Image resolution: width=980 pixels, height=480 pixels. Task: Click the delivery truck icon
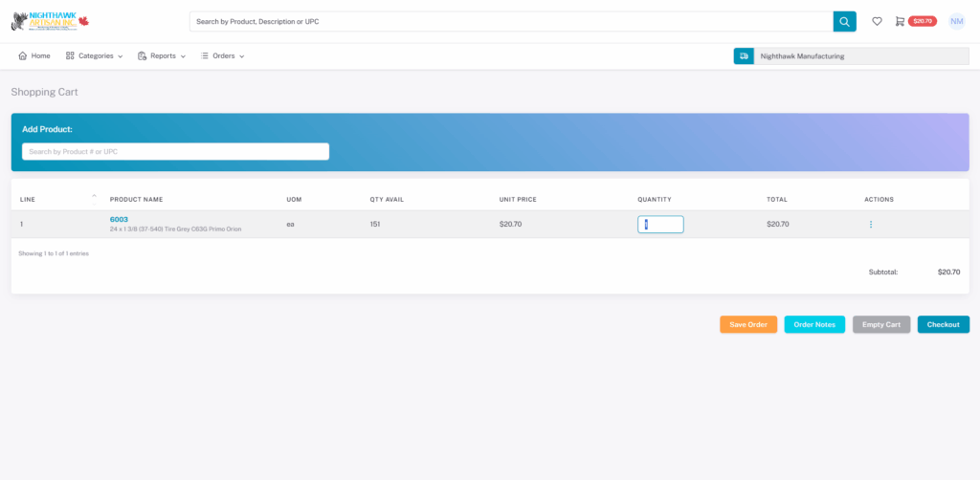point(743,56)
